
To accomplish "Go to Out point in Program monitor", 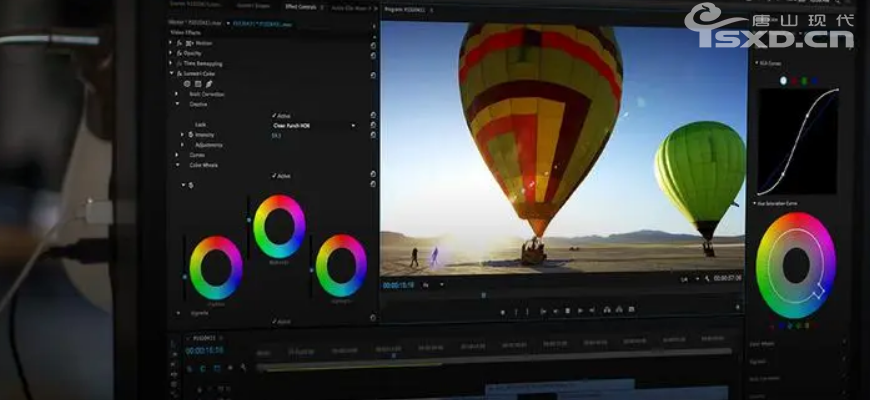I will pos(593,311).
